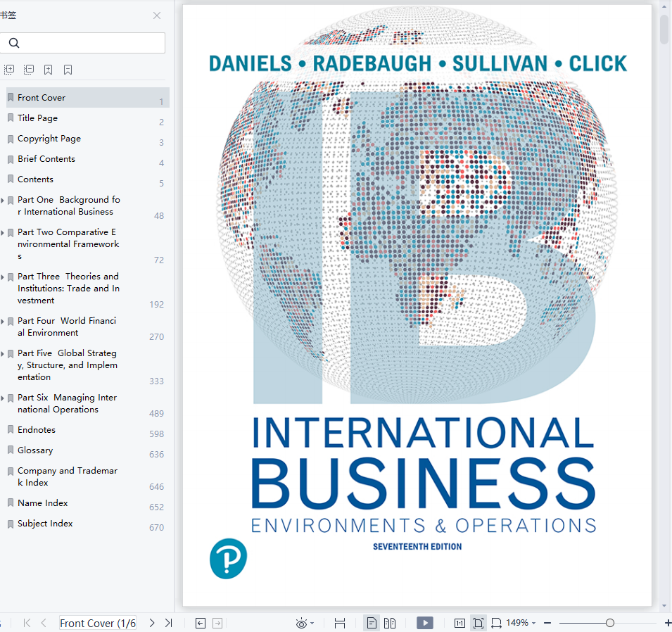672x632 pixels.
Task: Click the bookmark icon beside Glossary
Action: (11, 450)
